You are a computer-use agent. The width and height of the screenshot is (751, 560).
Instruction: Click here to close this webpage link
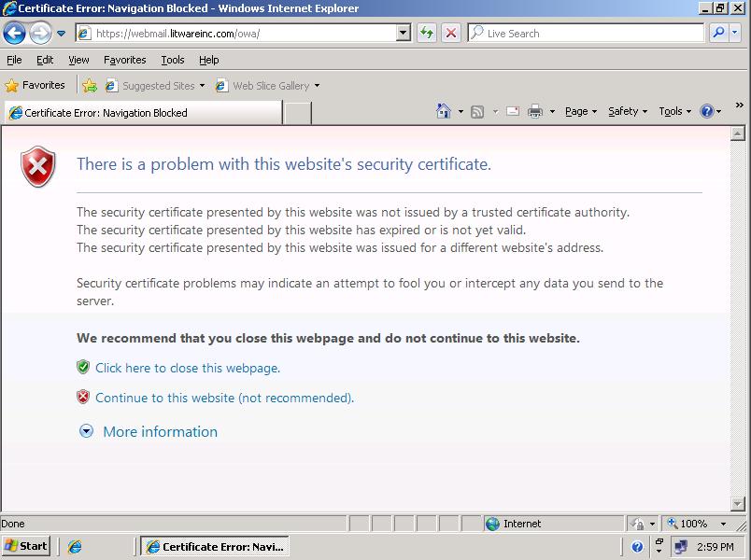tap(188, 368)
